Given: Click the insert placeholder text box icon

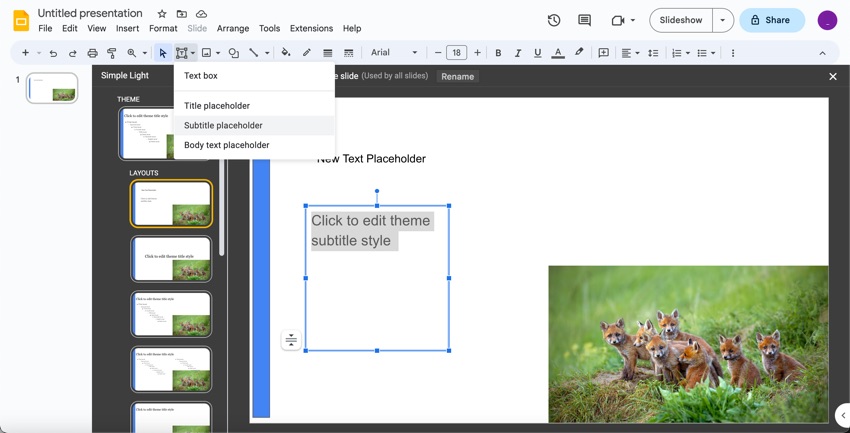Looking at the screenshot, I should pyautogui.click(x=182, y=53).
